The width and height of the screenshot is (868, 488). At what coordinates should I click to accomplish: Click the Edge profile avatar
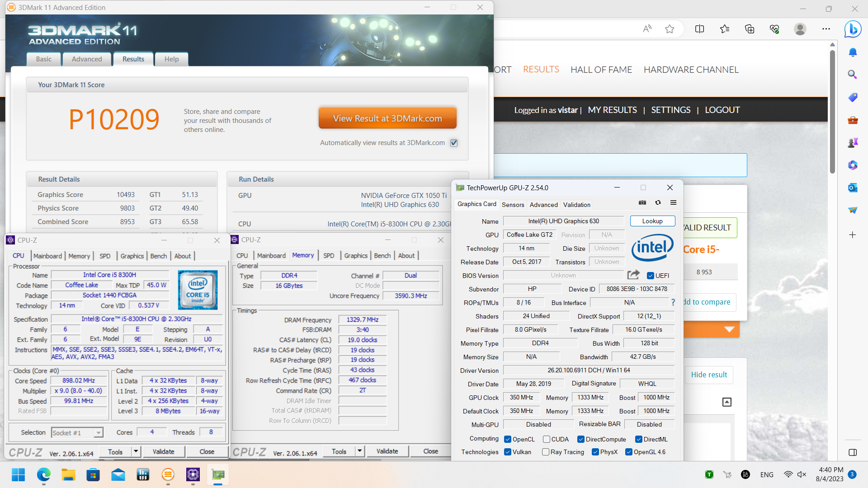pos(800,29)
